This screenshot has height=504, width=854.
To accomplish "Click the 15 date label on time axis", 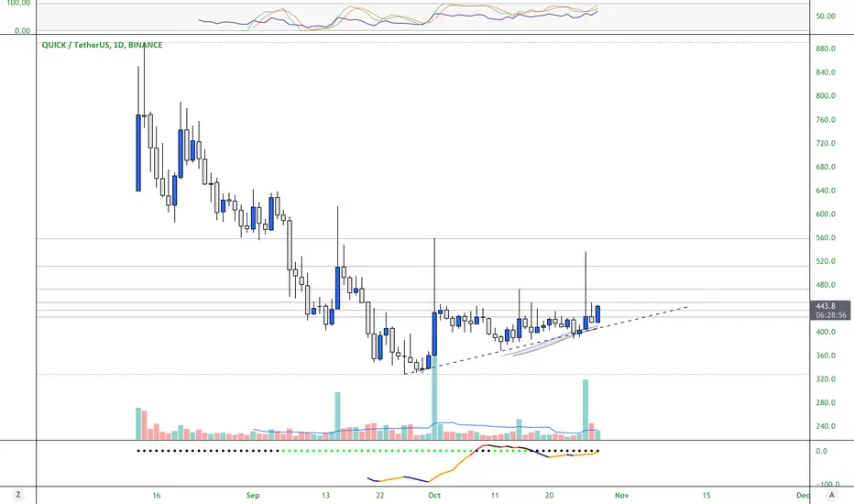I will point(706,495).
